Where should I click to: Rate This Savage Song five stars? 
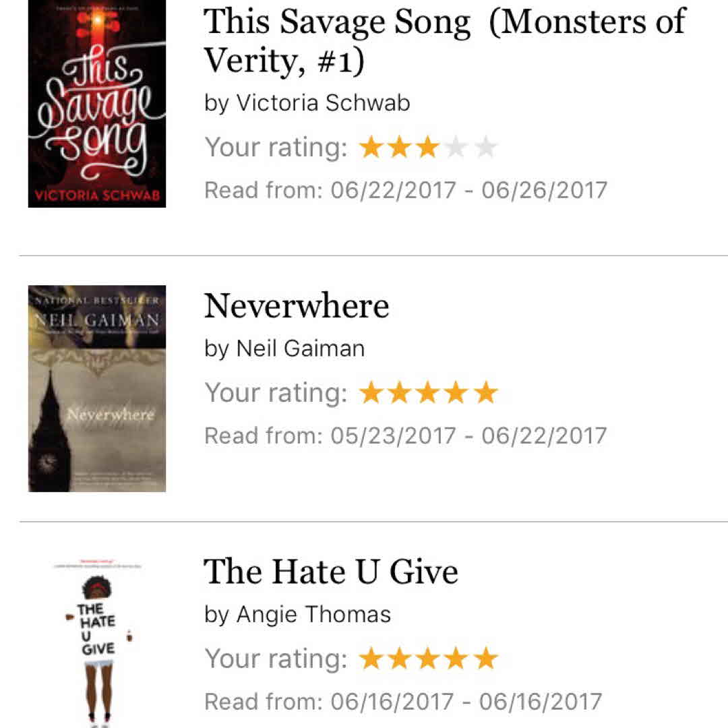click(485, 147)
